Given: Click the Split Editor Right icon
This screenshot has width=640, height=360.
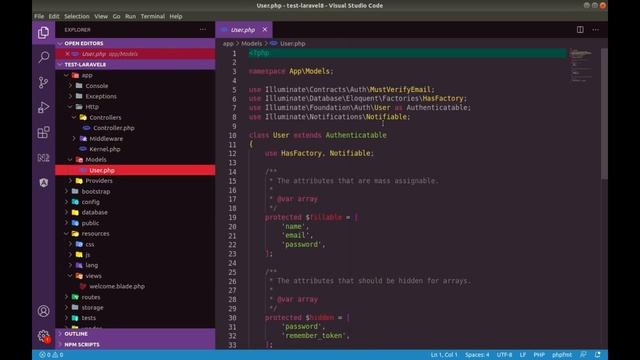Looking at the screenshot, I should 580,30.
